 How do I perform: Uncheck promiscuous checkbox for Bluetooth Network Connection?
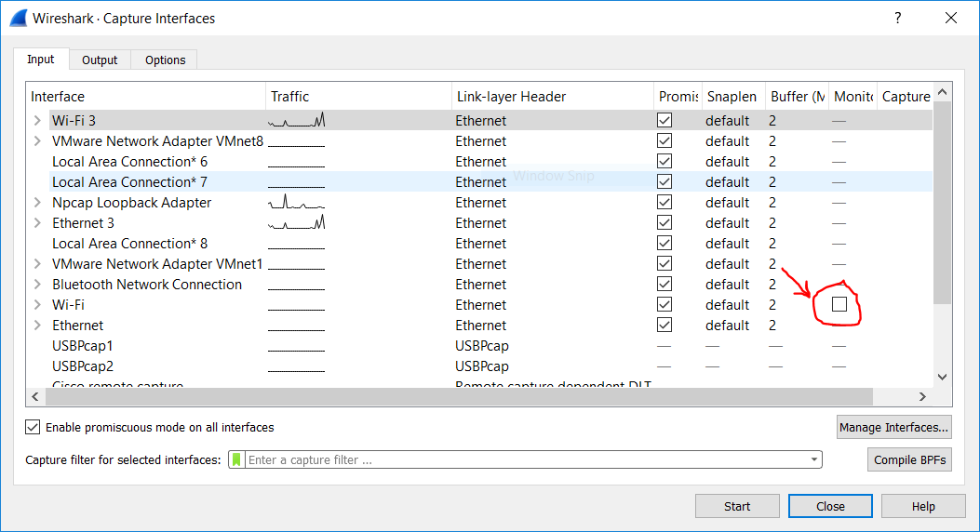[665, 285]
